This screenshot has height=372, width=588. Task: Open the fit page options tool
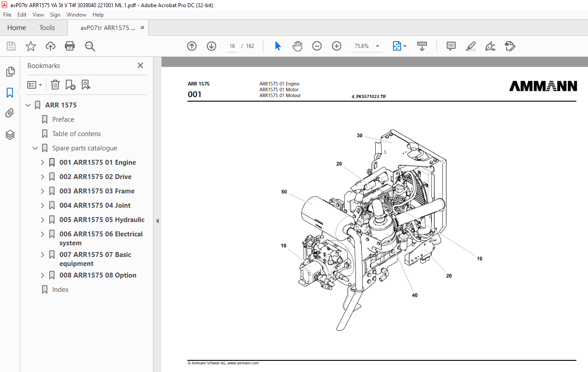399,46
